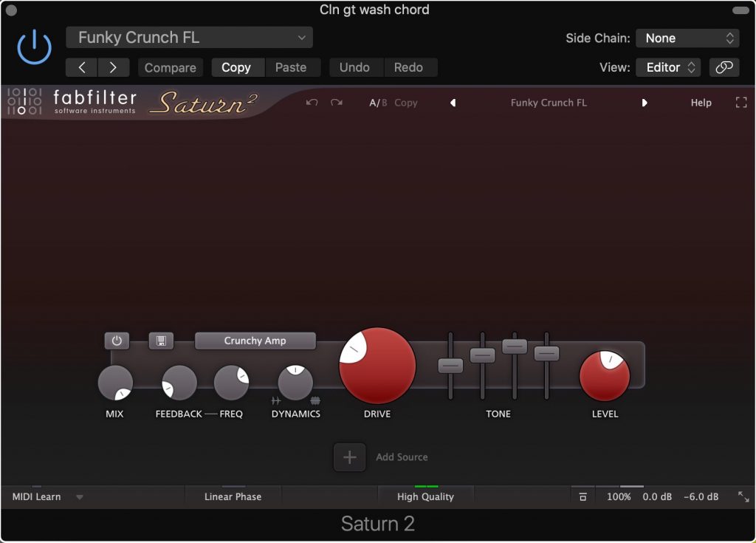The height and width of the screenshot is (543, 756).
Task: Click the third TONE slider handle
Action: pos(515,346)
